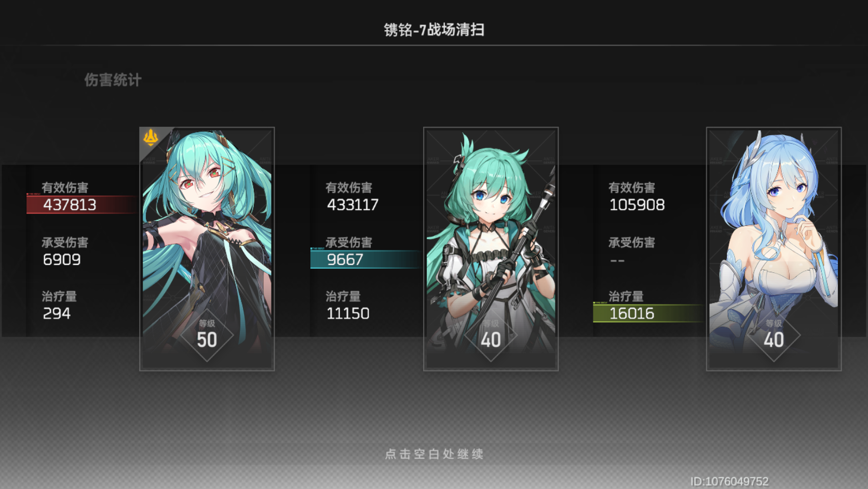Click the teal damage-taken bar 9667

point(366,259)
